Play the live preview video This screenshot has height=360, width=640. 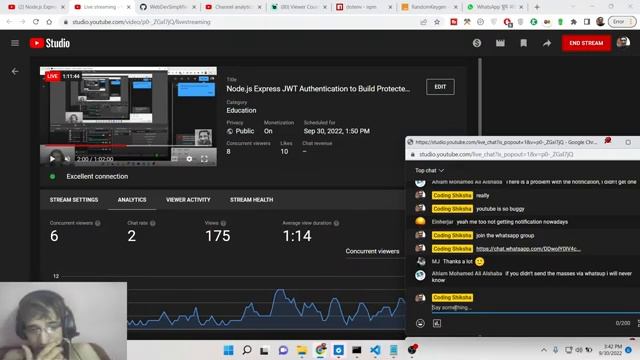click(x=52, y=159)
